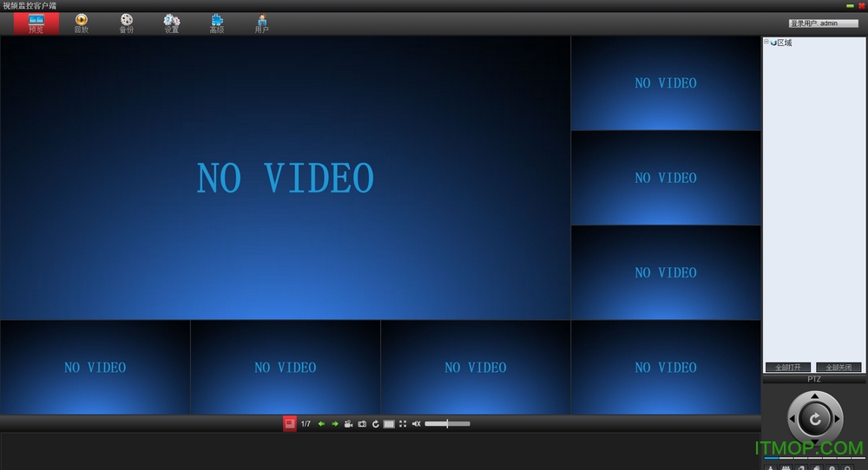The height and width of the screenshot is (470, 868).
Task: Enter full screen with the expand icon
Action: click(403, 424)
